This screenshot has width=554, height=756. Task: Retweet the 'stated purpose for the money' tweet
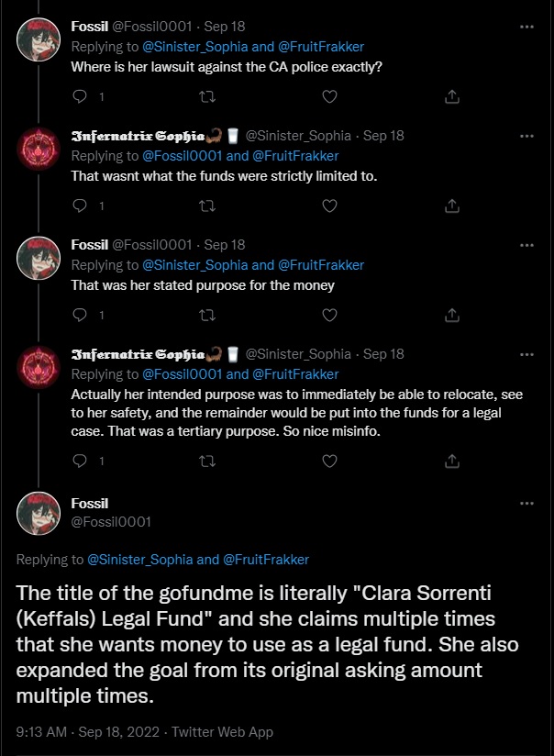(x=207, y=315)
